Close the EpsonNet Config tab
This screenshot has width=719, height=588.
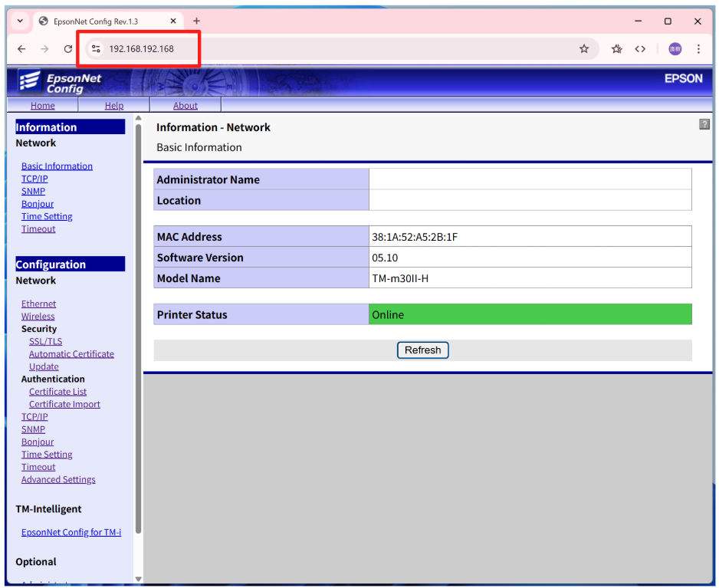click(x=173, y=21)
